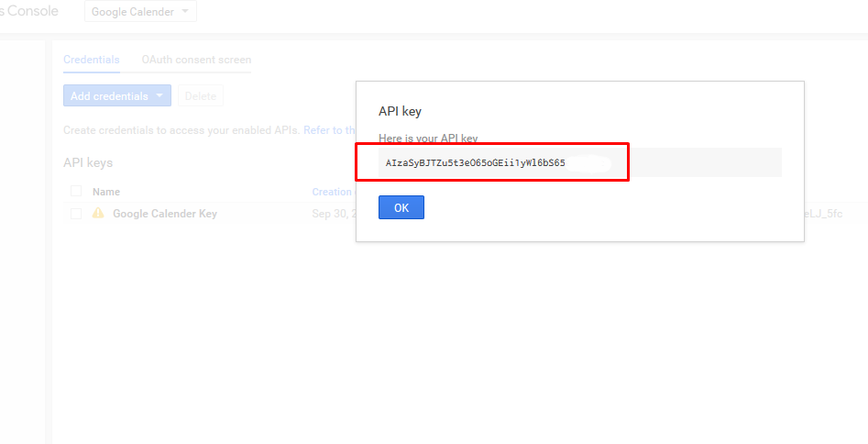Click the project dropdown arrow icon
This screenshot has height=444, width=868.
click(x=185, y=10)
